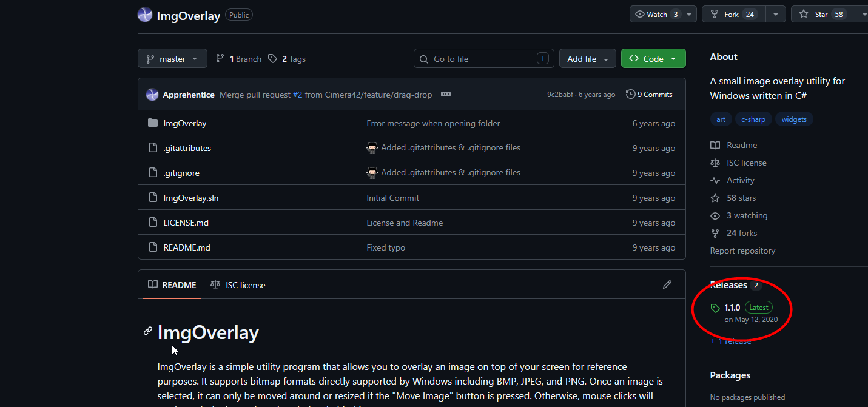The height and width of the screenshot is (407, 868).
Task: Click the commit avatar in the .gitattributes row
Action: [372, 148]
